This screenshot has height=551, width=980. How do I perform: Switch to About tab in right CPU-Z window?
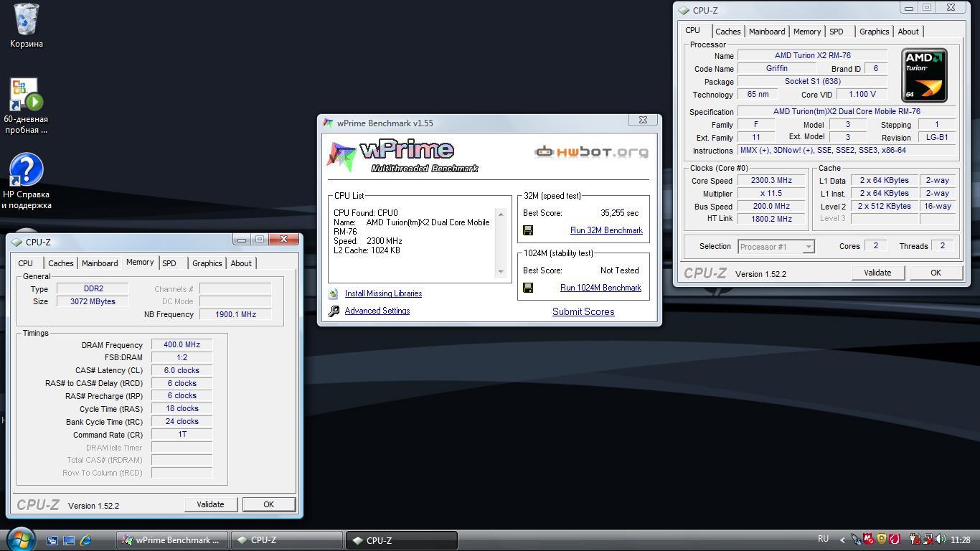[908, 32]
